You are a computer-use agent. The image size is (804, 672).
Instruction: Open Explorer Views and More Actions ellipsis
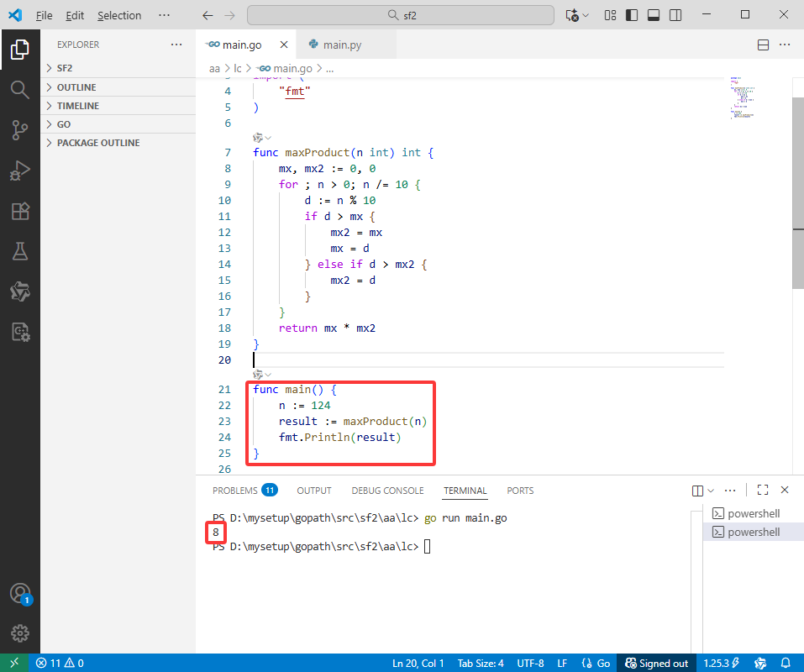click(x=176, y=45)
